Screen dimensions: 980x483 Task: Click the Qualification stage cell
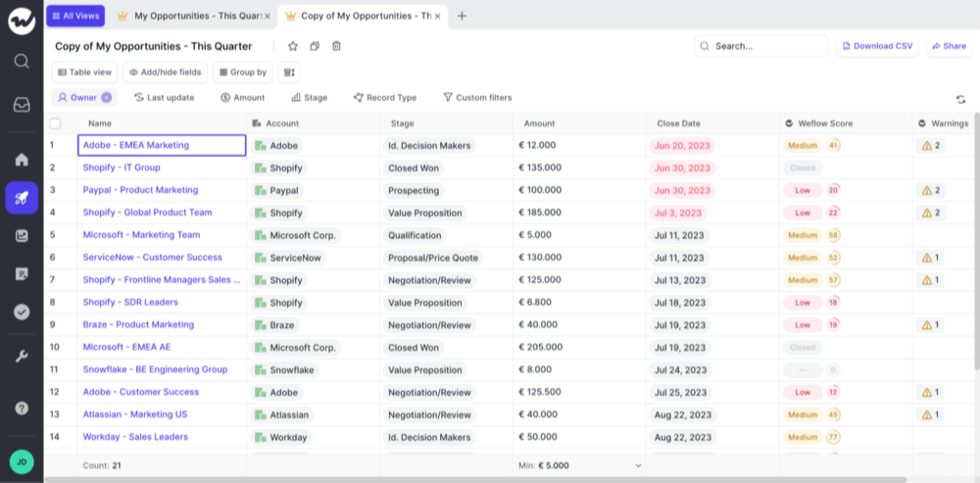(415, 235)
